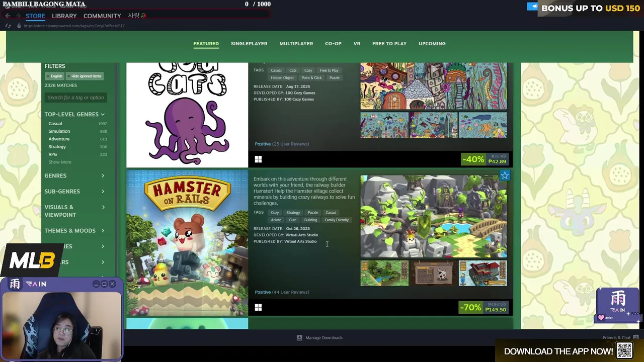Click the Manage Downloads text

324,338
